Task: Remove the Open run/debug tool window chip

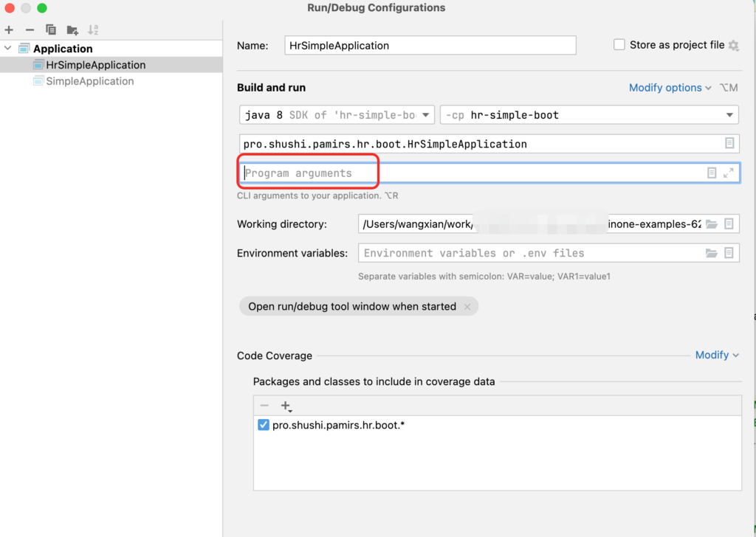Action: pyautogui.click(x=467, y=307)
